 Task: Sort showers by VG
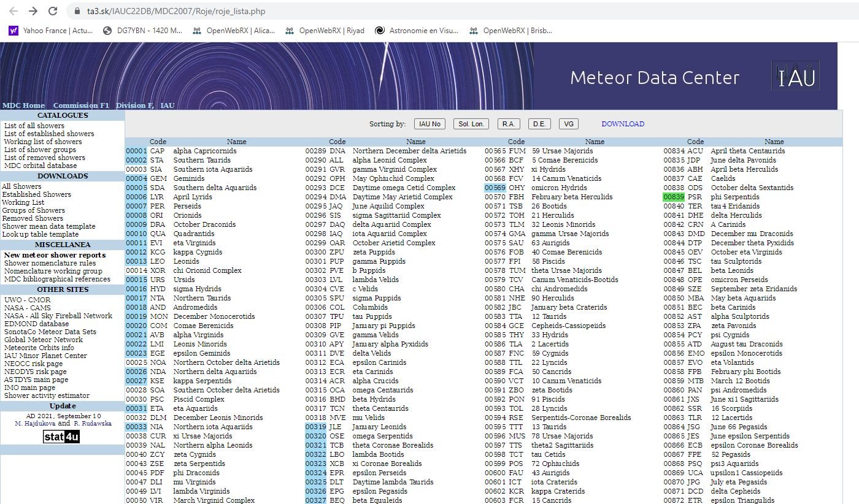[x=569, y=124]
